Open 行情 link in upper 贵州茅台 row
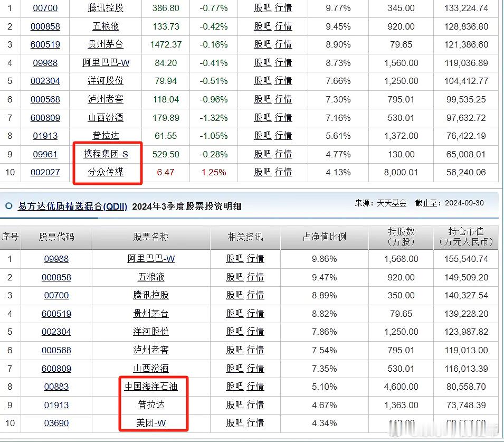 283,44
